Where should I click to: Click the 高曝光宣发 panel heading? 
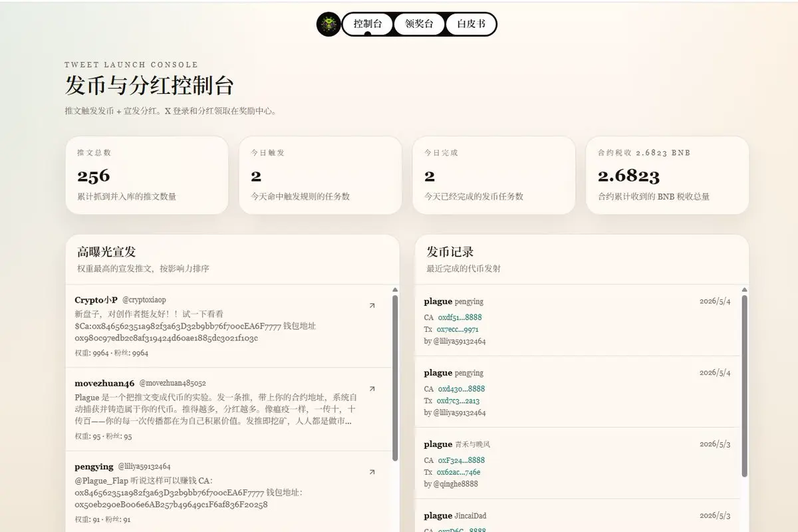point(106,252)
